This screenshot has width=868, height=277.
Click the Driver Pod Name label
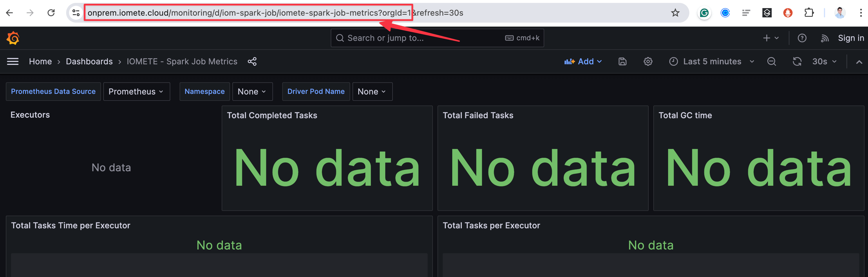point(316,92)
